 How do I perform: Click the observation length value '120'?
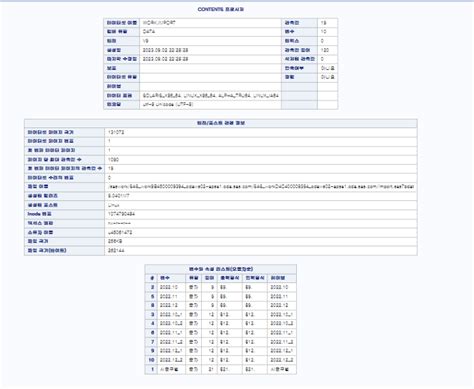tap(325, 50)
